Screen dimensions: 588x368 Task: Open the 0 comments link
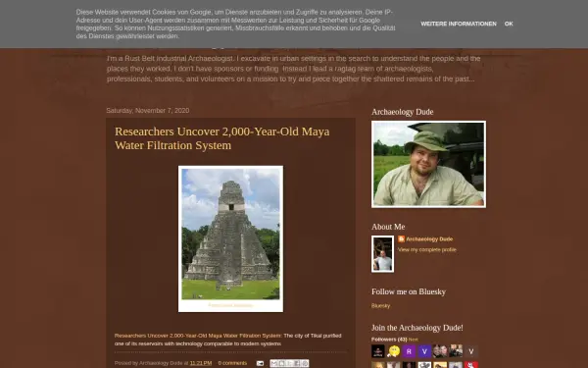[232, 363]
